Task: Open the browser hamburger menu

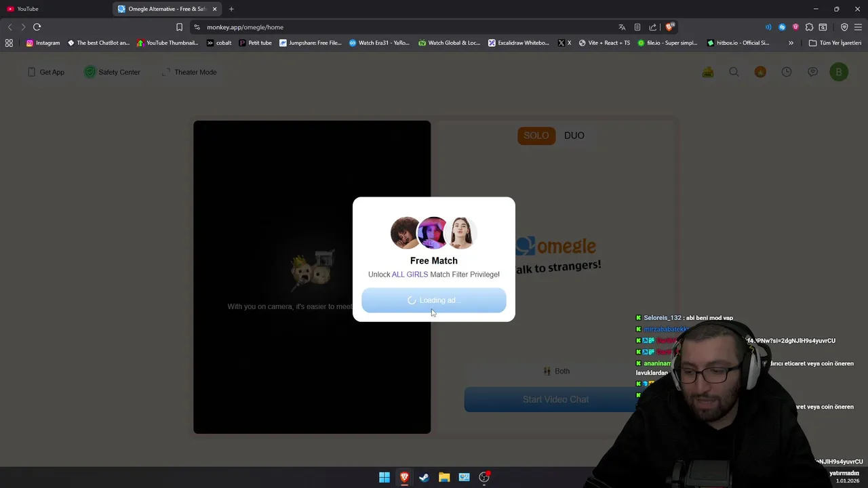Action: click(859, 27)
